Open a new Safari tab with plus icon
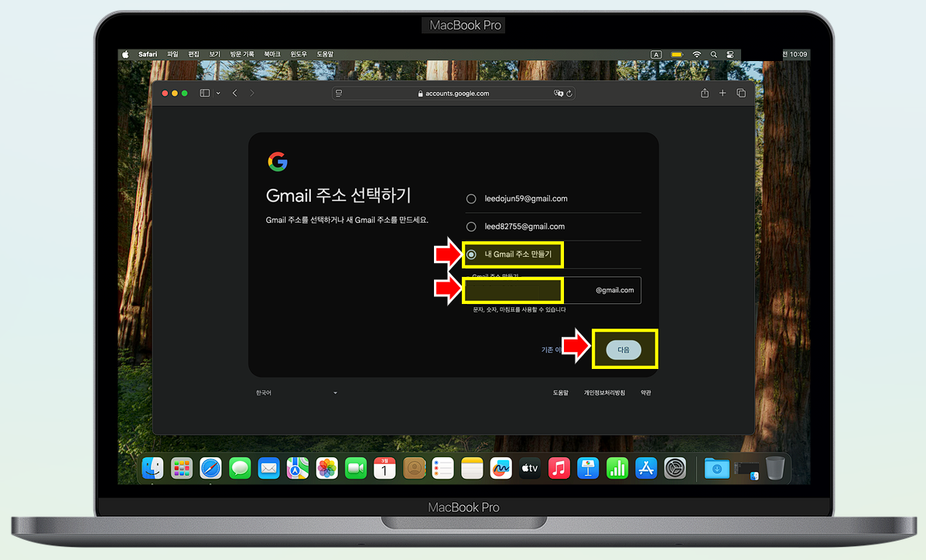 pos(723,94)
